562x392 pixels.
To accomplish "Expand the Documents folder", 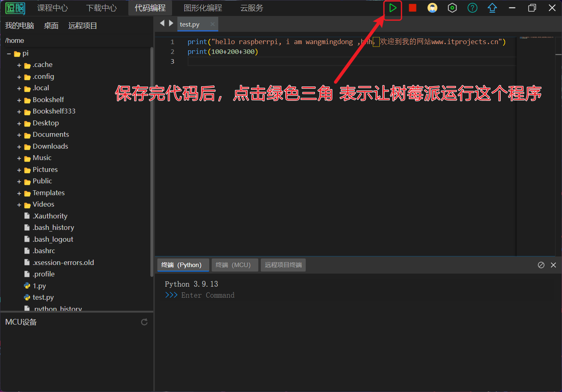I will point(19,135).
